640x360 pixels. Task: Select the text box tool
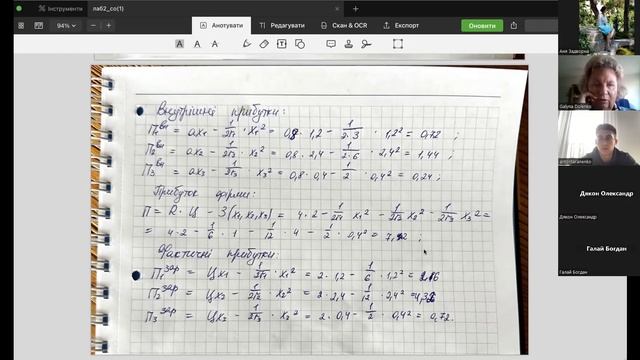282,44
